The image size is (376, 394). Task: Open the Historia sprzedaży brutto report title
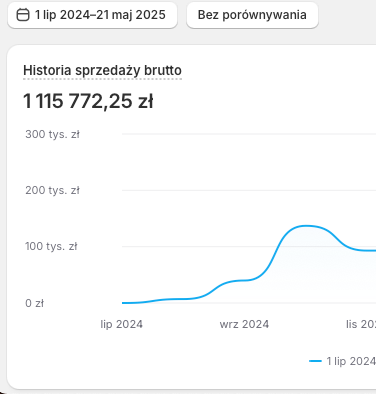(x=102, y=70)
